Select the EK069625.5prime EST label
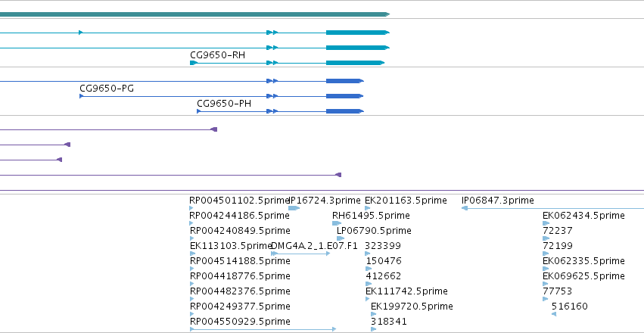 click(583, 276)
